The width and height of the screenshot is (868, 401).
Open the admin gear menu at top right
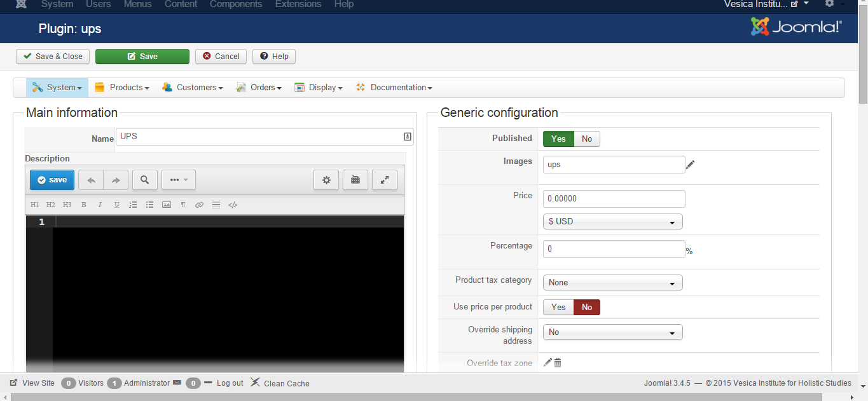pos(834,4)
